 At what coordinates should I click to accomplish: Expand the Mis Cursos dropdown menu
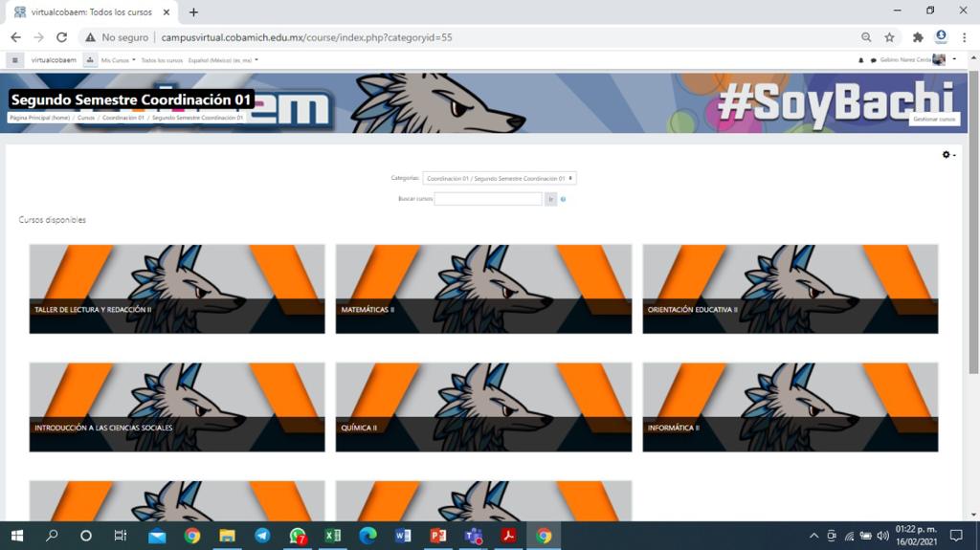[119, 60]
